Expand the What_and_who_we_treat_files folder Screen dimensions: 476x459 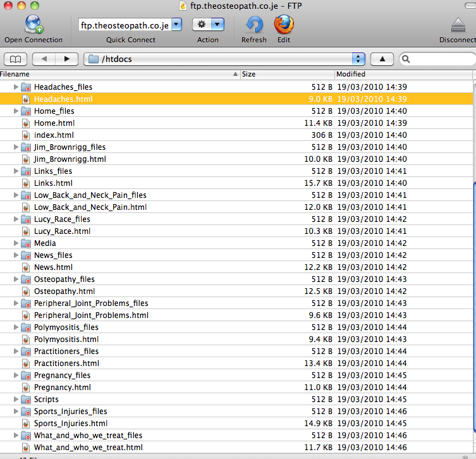click(16, 436)
